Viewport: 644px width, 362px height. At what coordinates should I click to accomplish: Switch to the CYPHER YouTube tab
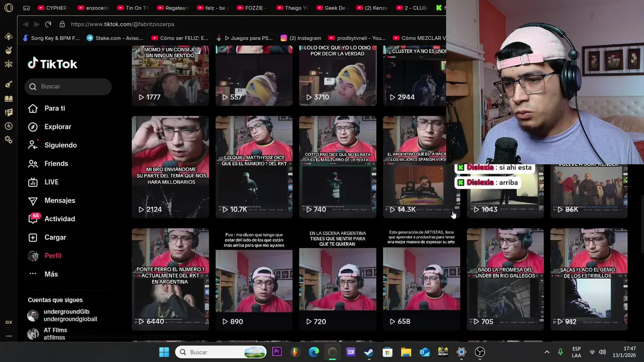coord(54,8)
